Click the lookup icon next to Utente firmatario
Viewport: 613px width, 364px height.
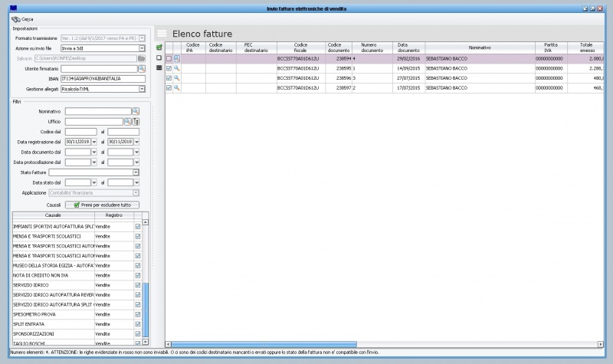(x=141, y=69)
